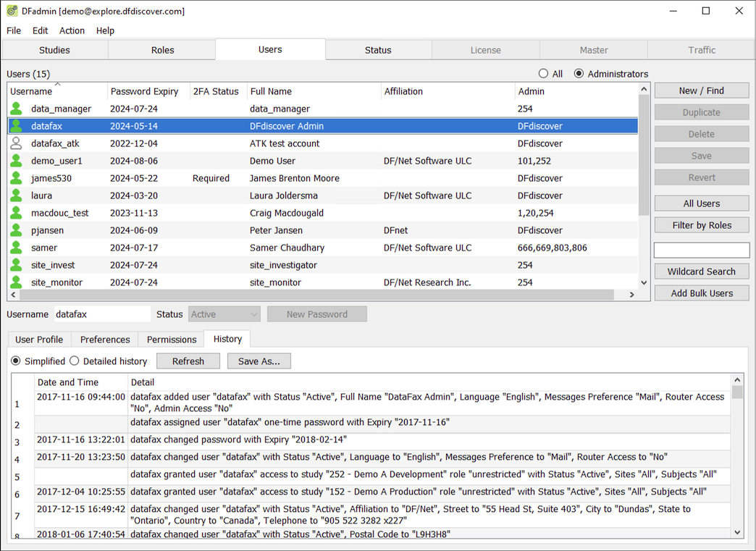Sort by 2FA Status column header
This screenshot has height=551, width=756.
[219, 91]
